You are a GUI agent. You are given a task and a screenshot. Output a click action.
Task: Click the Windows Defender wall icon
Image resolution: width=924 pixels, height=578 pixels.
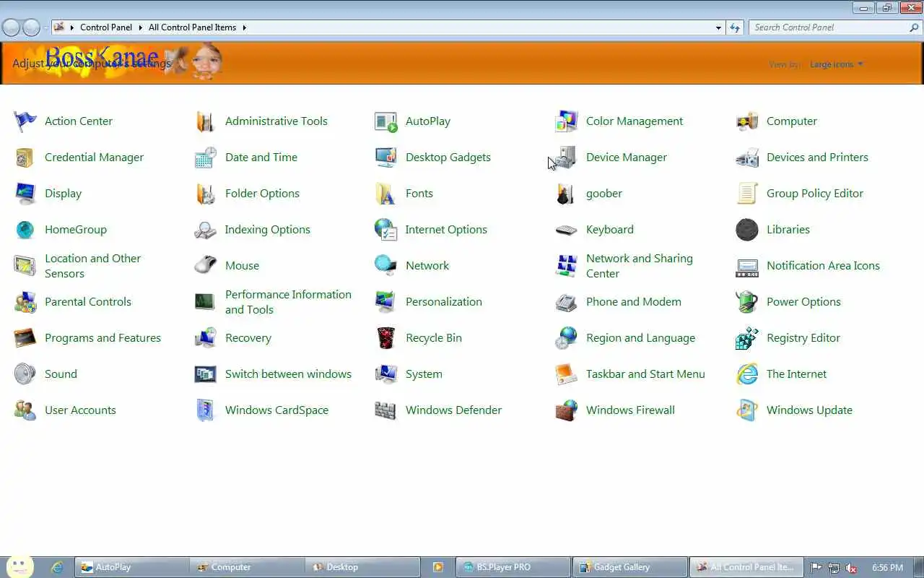click(386, 410)
